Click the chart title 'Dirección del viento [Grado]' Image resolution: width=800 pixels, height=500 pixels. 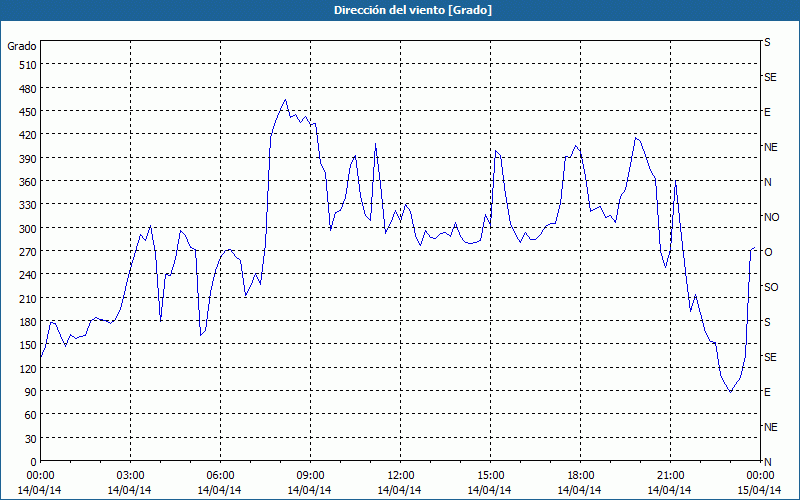413,10
